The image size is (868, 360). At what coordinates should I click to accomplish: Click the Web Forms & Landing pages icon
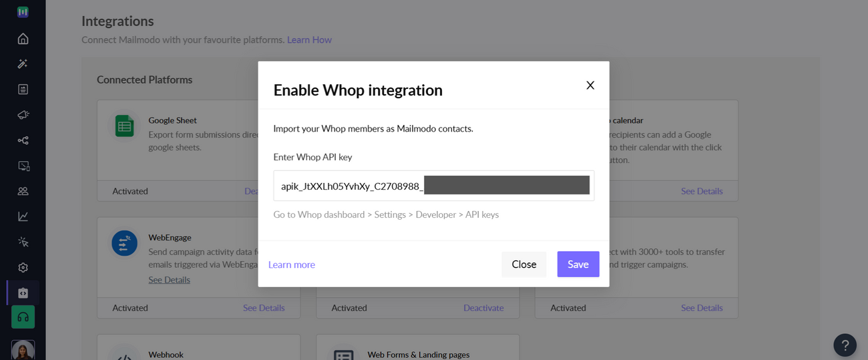point(343,355)
